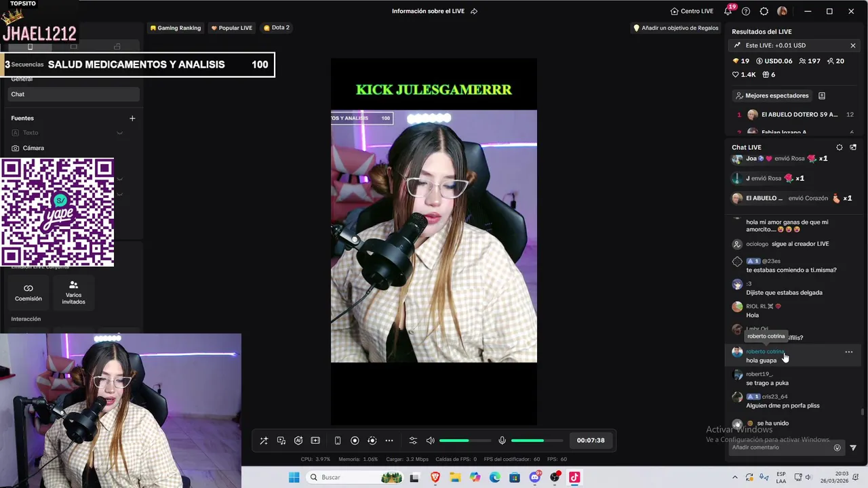Click the viewer list icon beside Mejores espectadores

point(822,96)
